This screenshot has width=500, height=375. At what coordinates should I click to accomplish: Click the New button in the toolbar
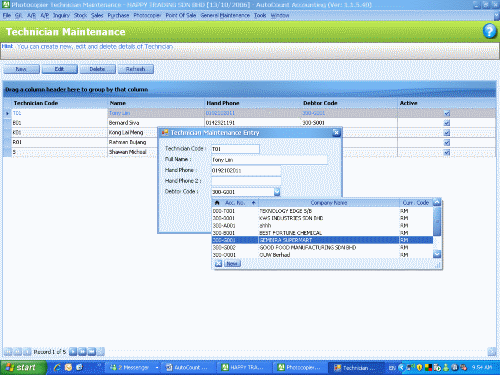[21, 69]
